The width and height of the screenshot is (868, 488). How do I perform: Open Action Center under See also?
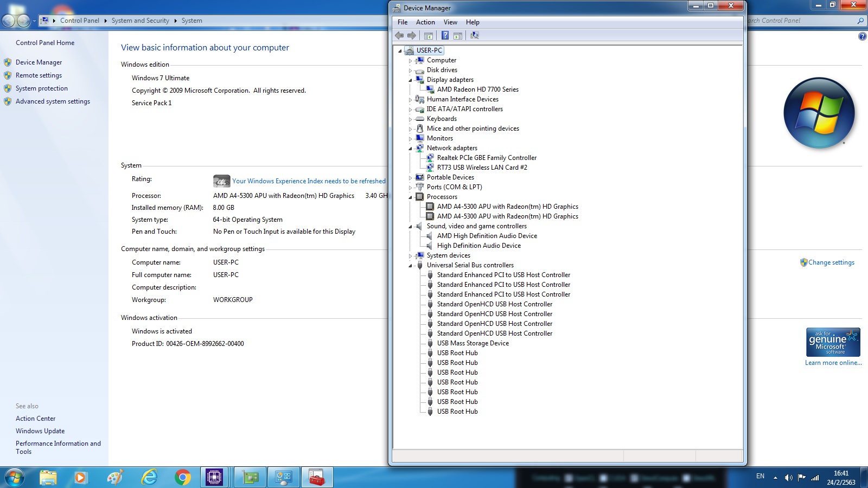pyautogui.click(x=35, y=419)
